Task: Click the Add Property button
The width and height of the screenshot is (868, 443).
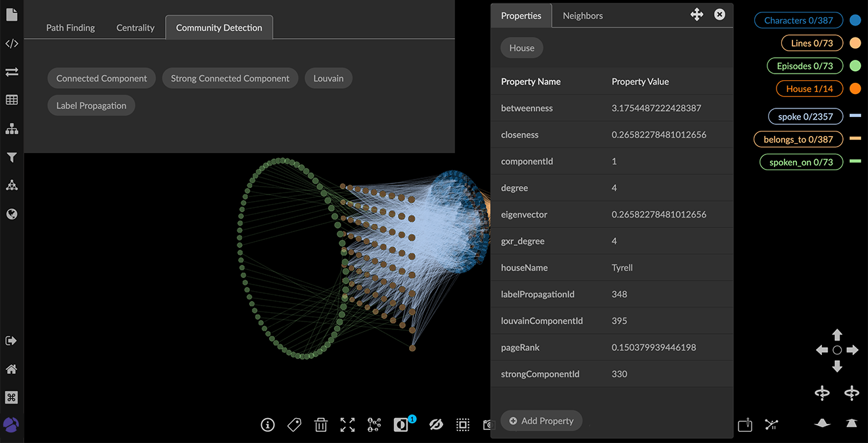Action: pyautogui.click(x=541, y=421)
